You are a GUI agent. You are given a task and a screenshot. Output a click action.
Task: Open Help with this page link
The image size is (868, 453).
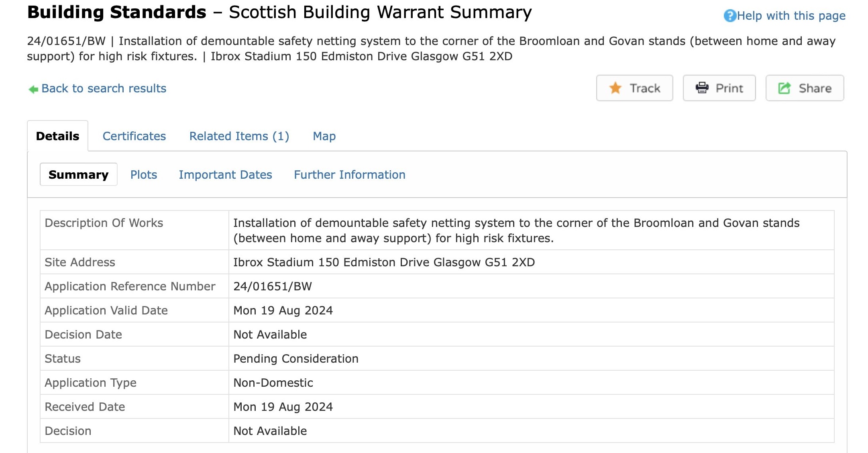(791, 16)
